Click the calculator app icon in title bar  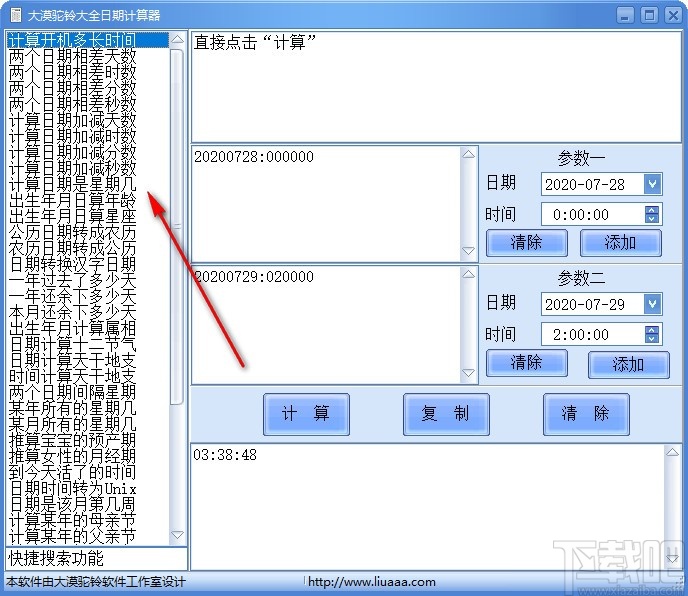coord(16,14)
